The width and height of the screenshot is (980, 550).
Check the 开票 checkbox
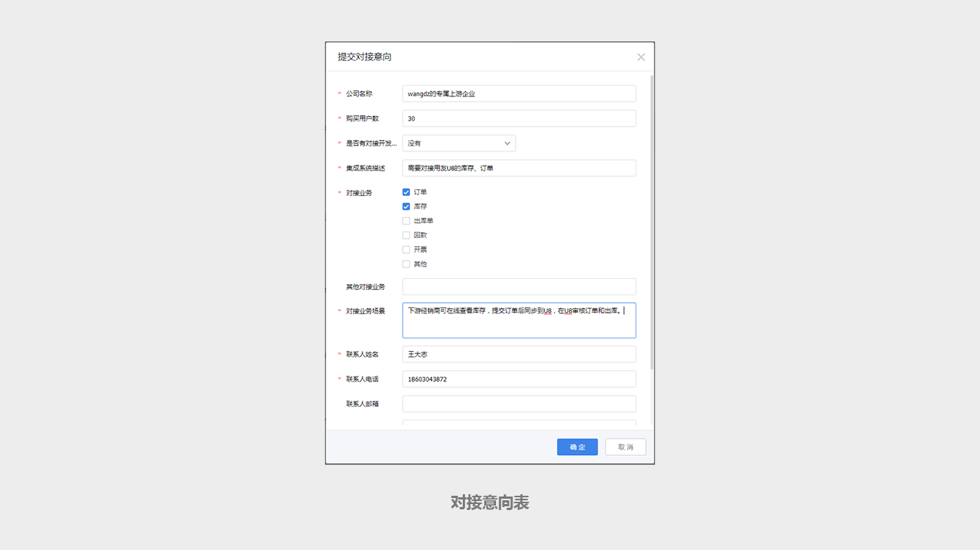click(x=406, y=249)
